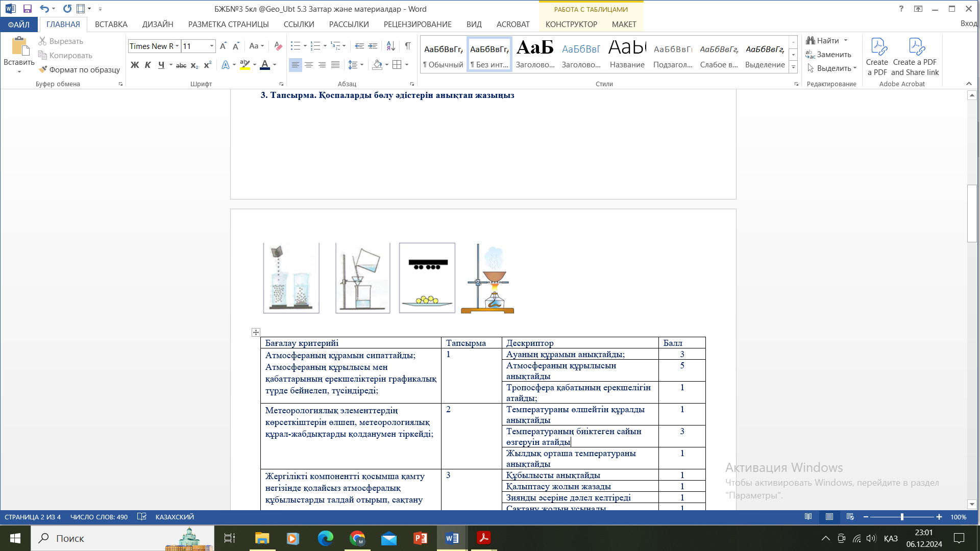Open the ВСТАВКА ribbon tab
980x551 pixels.
(x=111, y=24)
